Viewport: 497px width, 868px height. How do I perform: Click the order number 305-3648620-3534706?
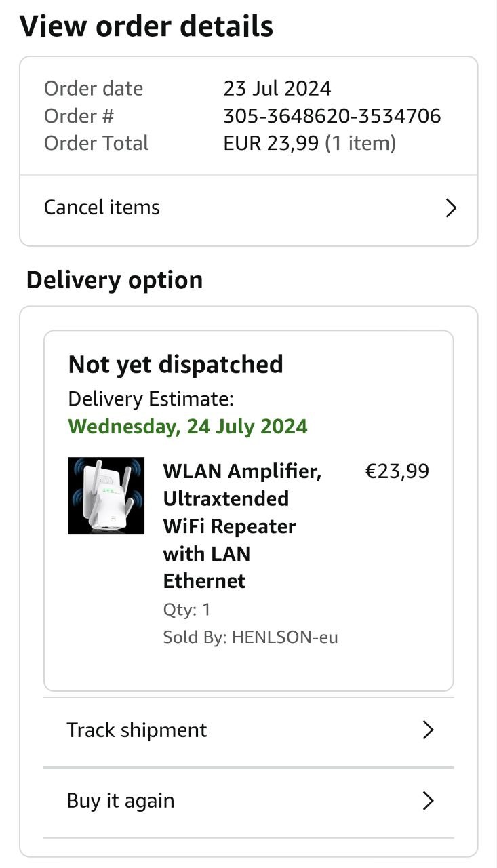point(332,116)
